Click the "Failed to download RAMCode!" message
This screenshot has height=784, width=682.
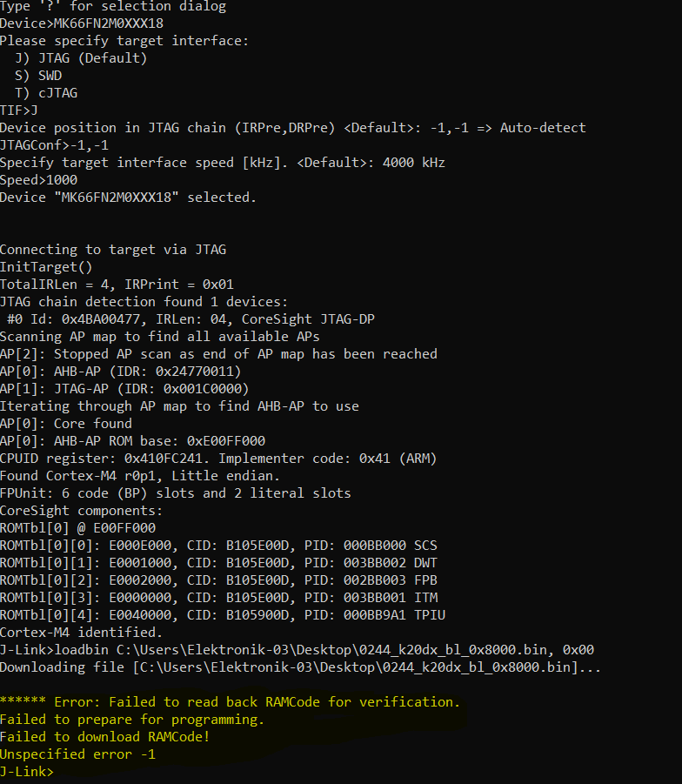[104, 737]
